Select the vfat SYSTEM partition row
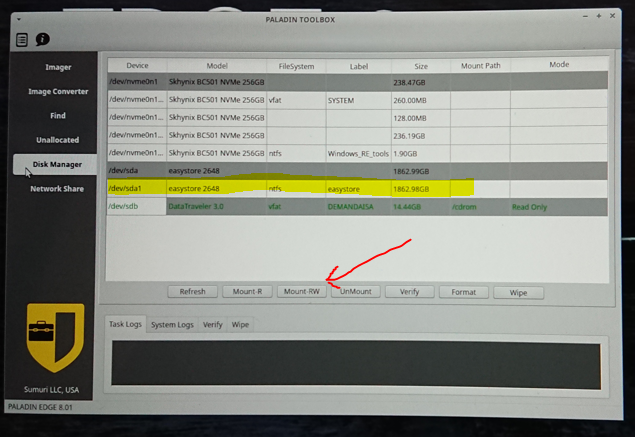635x437 pixels. (358, 100)
